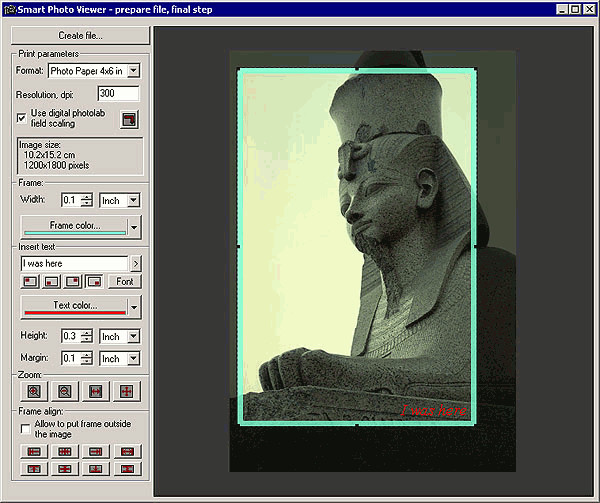Click the Zoom out magnifier icon

pos(65,391)
